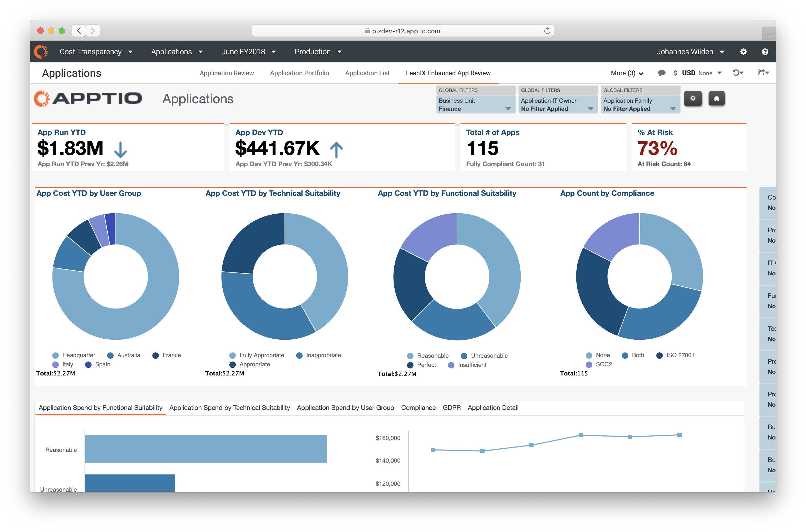Expand the More (3) tabs link
The width and height of the screenshot is (806, 532).
627,73
